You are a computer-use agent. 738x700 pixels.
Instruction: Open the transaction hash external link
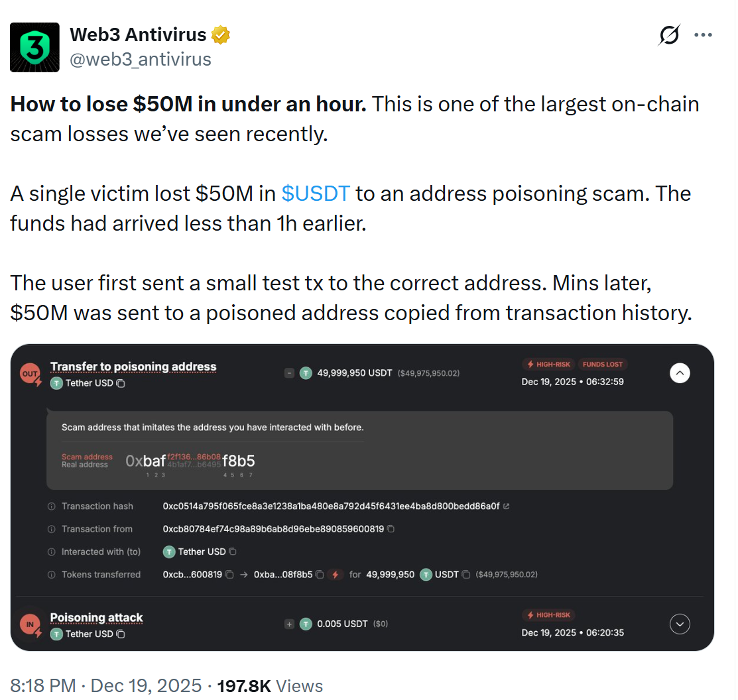(x=507, y=505)
